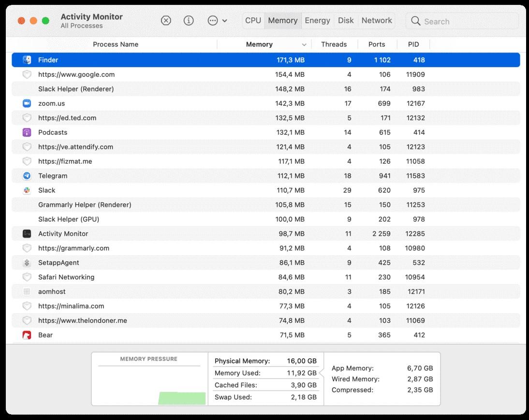This screenshot has width=529, height=420.
Task: Select the https://www.thelondoner.me process
Action: 266,320
